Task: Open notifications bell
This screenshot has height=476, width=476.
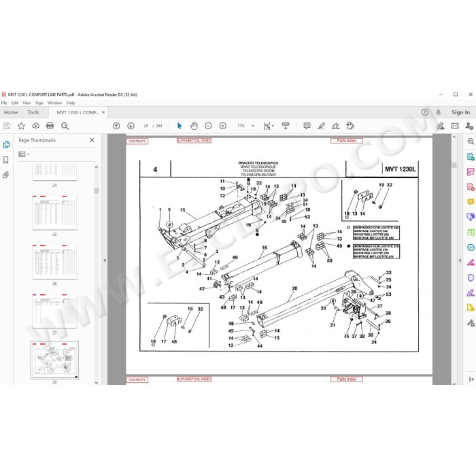Action: click(x=439, y=112)
